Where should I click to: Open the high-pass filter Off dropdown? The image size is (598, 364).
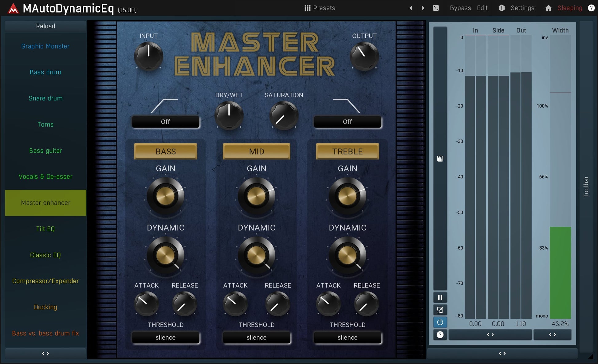[x=166, y=122]
